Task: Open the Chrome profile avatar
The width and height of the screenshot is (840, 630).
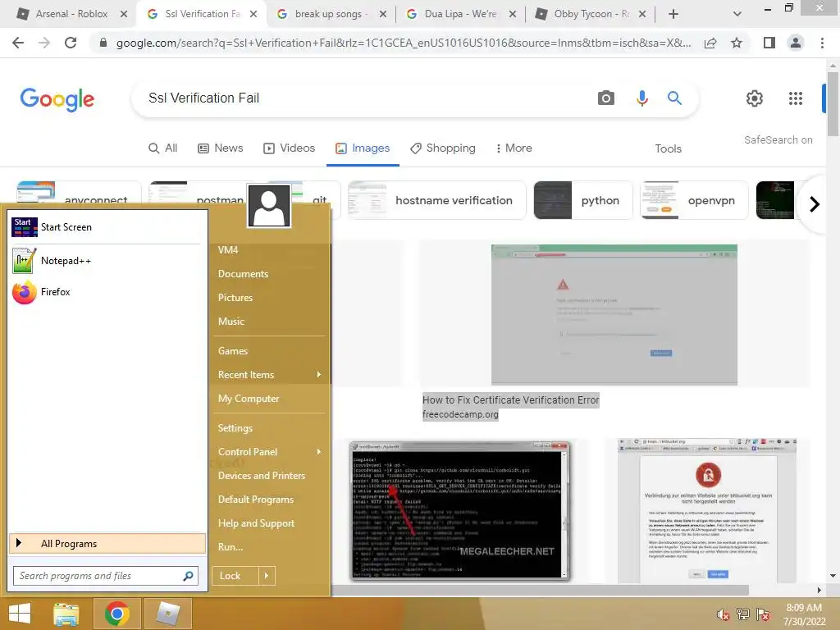Action: point(796,43)
